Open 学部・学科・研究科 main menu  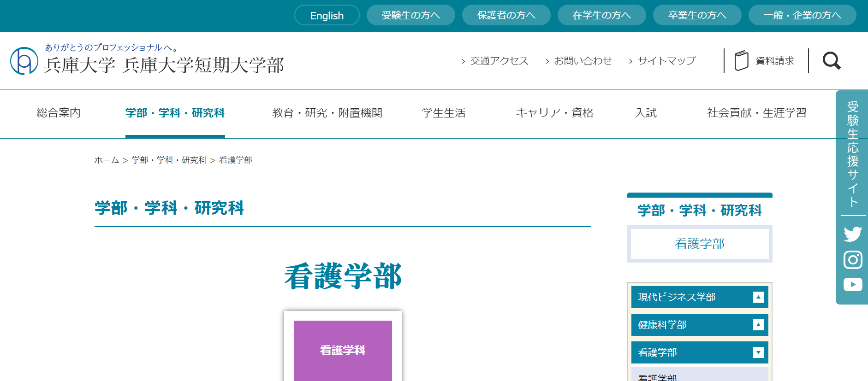click(x=175, y=113)
